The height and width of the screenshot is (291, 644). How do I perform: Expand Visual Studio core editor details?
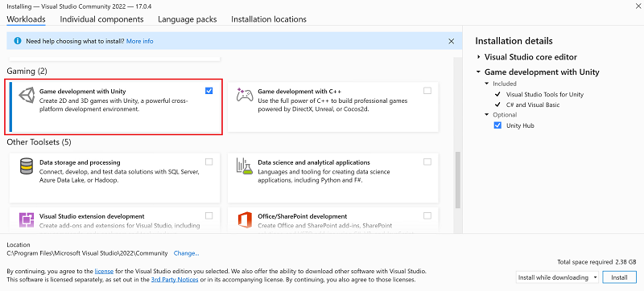point(478,57)
